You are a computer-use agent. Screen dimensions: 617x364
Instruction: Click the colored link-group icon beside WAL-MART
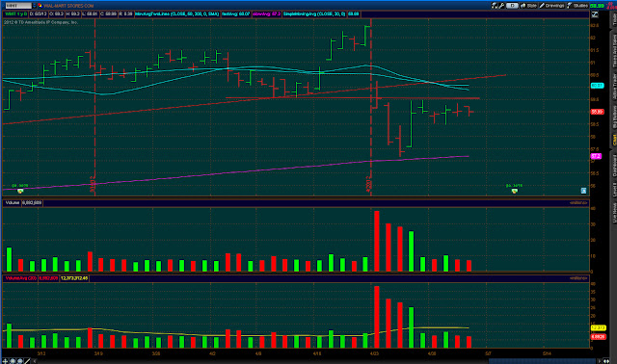pyautogui.click(x=40, y=6)
